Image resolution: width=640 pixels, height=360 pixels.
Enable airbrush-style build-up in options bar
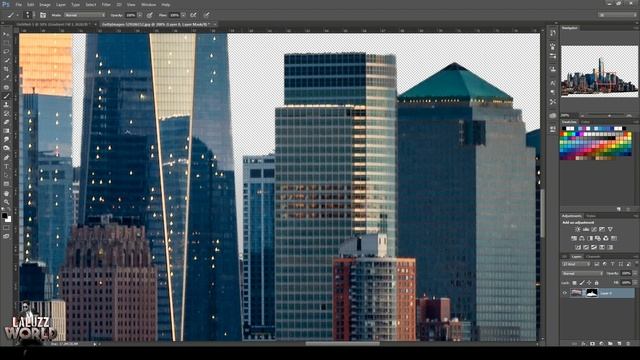point(193,15)
